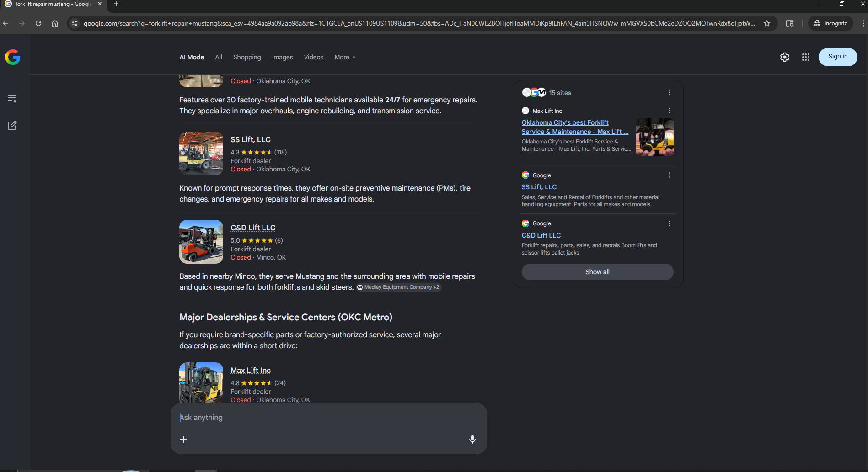Open Google quick settings gear
Screen dimensions: 868x472
tap(785, 57)
